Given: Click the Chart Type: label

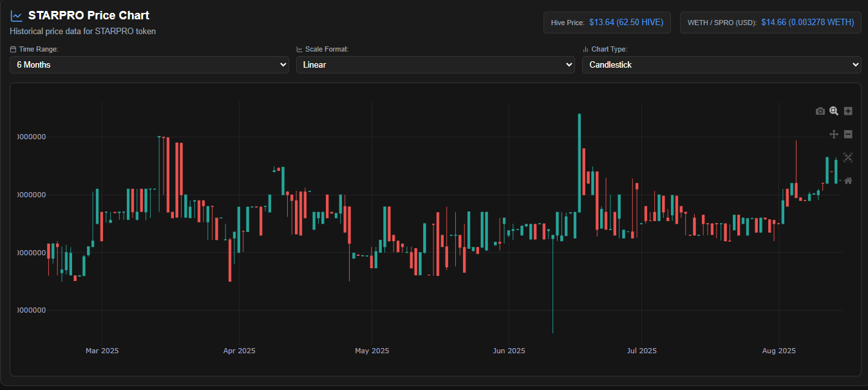Looking at the screenshot, I should [x=609, y=49].
